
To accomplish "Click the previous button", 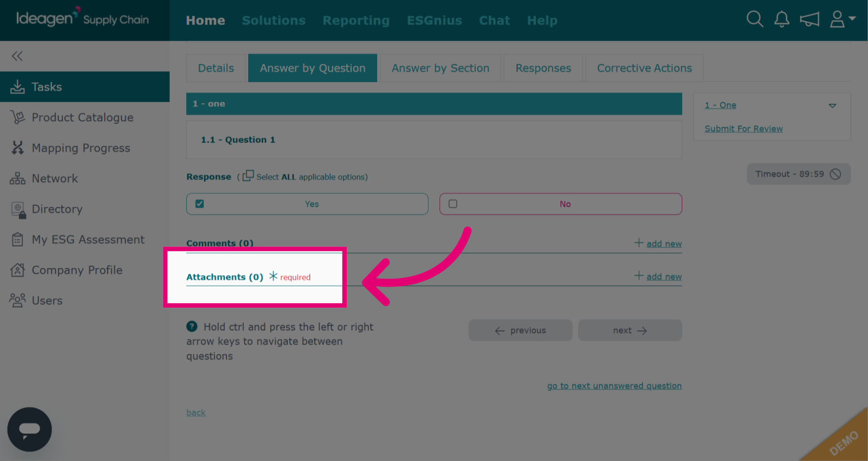I will (x=520, y=330).
